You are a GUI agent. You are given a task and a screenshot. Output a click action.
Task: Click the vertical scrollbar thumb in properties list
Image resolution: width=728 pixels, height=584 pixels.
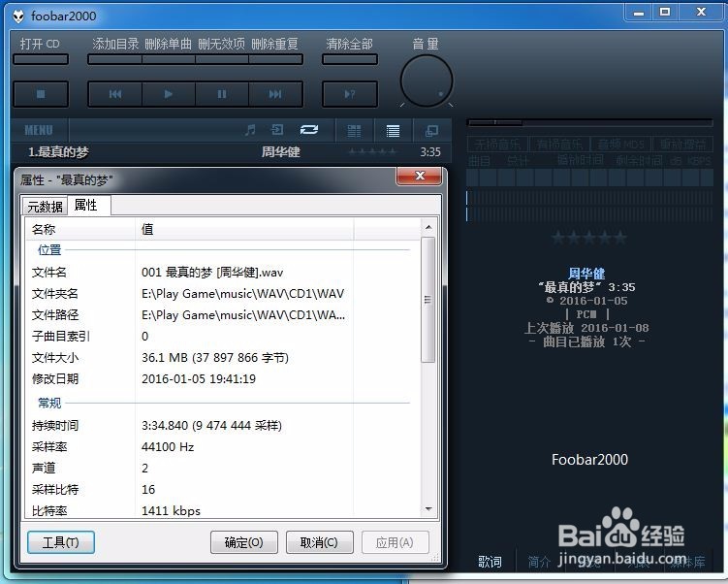tap(428, 300)
